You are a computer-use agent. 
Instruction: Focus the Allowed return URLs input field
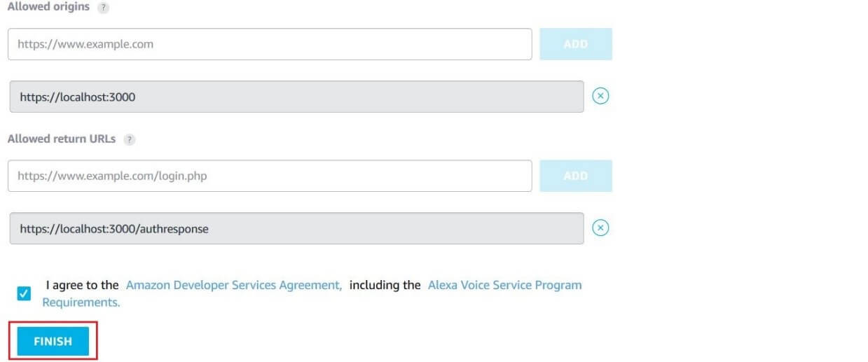[x=270, y=176]
